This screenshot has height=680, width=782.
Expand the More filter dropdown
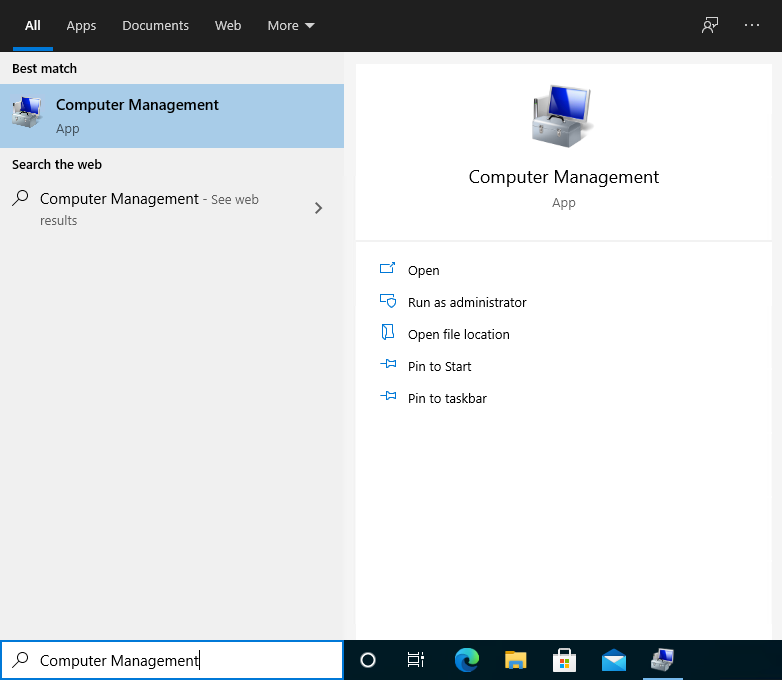(291, 25)
